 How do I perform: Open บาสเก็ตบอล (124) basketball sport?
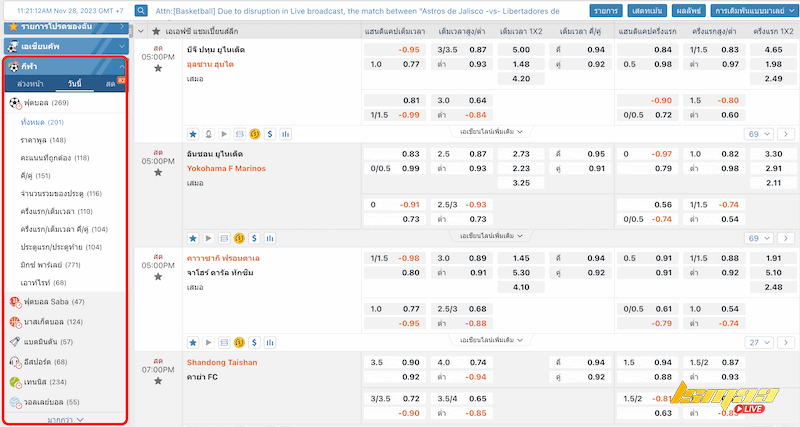tap(53, 322)
